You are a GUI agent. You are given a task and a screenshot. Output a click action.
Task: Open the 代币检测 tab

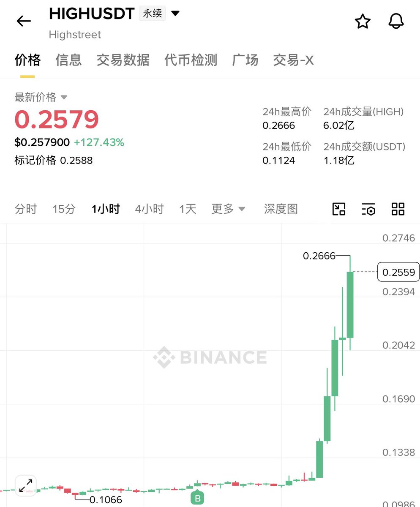tap(191, 60)
